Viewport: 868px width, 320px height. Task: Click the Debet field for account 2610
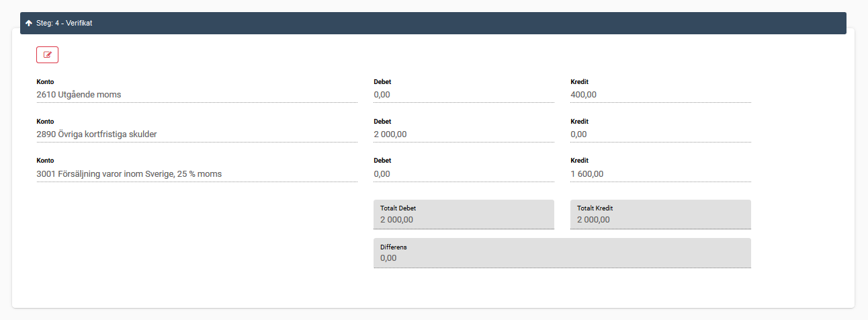tap(464, 95)
